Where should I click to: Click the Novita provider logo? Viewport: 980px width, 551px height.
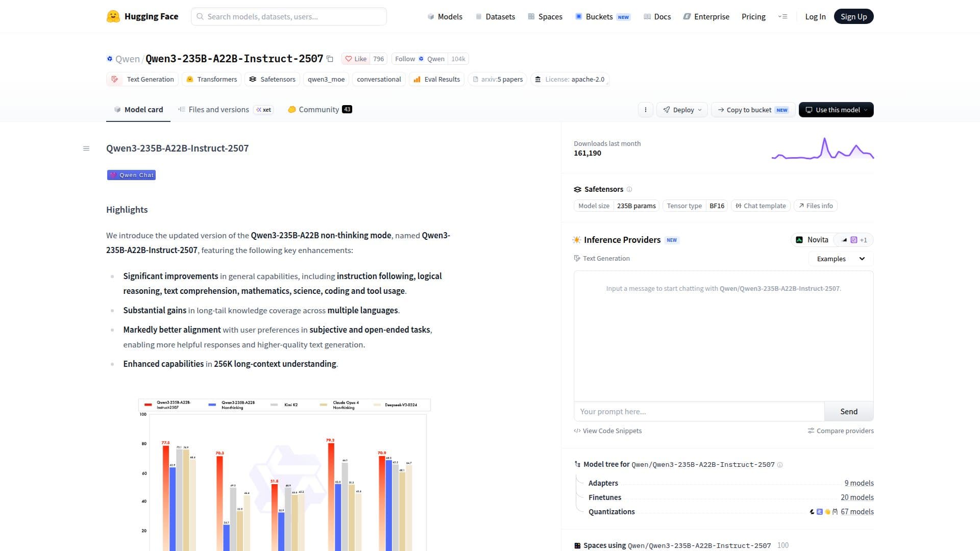[799, 240]
